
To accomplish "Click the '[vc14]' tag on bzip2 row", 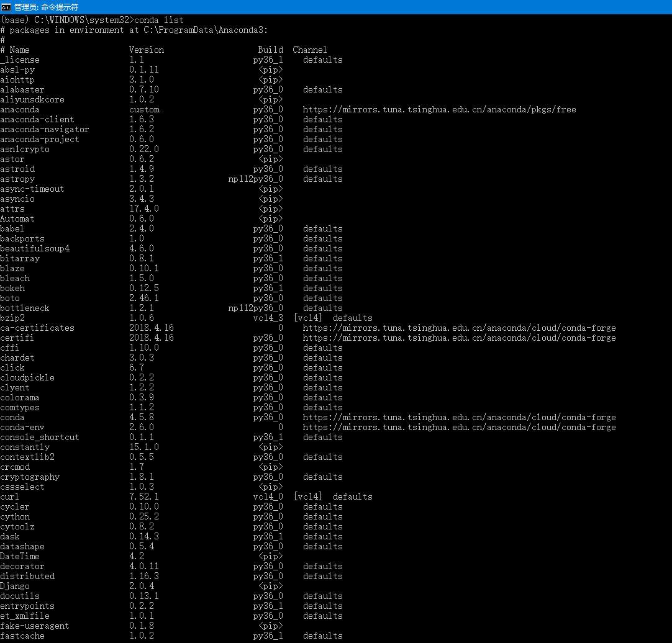I will click(307, 318).
